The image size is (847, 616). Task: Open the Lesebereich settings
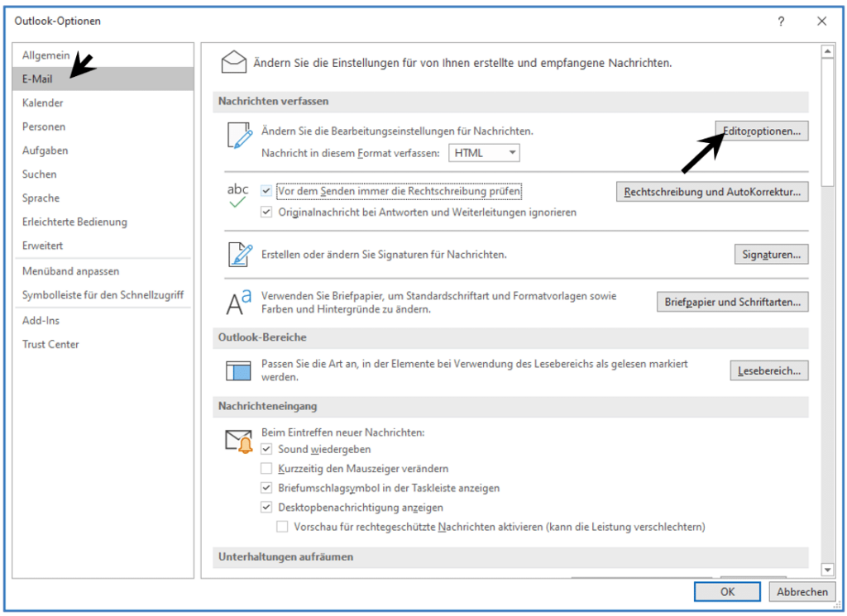pos(769,371)
